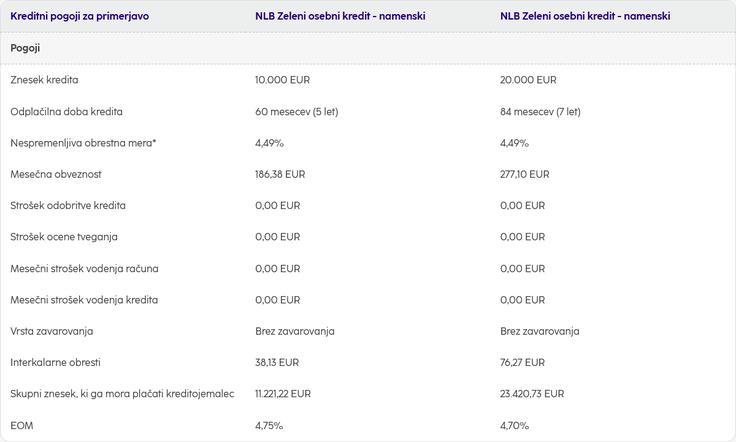736x442 pixels.
Task: Click the 277,10 EUR monthly obligation
Action: point(524,174)
